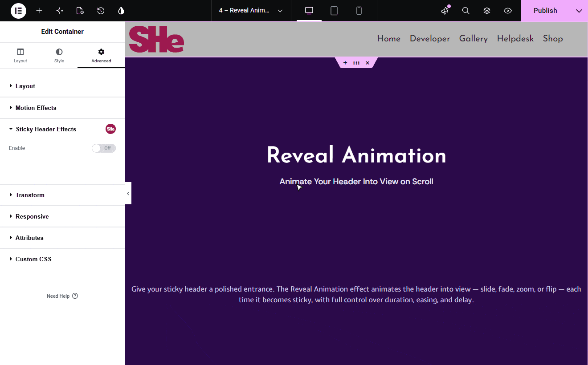Viewport: 588px width, 365px height.
Task: Expand the Motion Effects section
Action: tap(62, 108)
